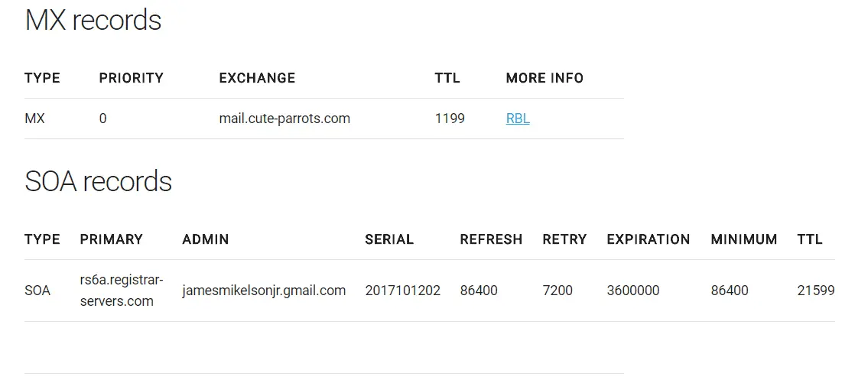The width and height of the screenshot is (868, 380).
Task: Click the SOA records heading
Action: pos(98,181)
